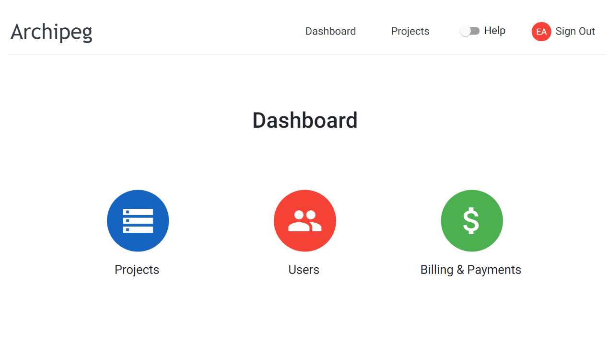Click the Sign Out link
The width and height of the screenshot is (609, 364).
(575, 31)
